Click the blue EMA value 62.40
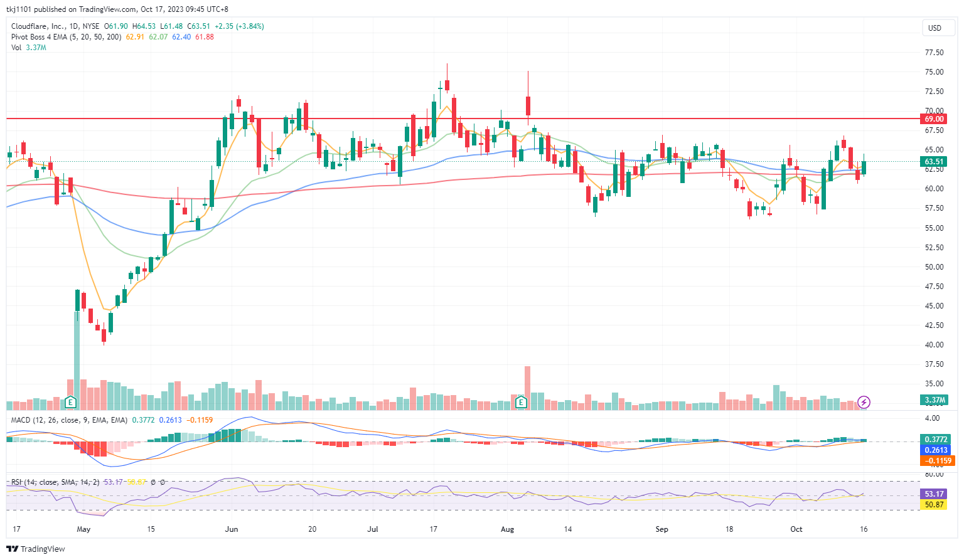The width and height of the screenshot is (964, 560). click(181, 37)
